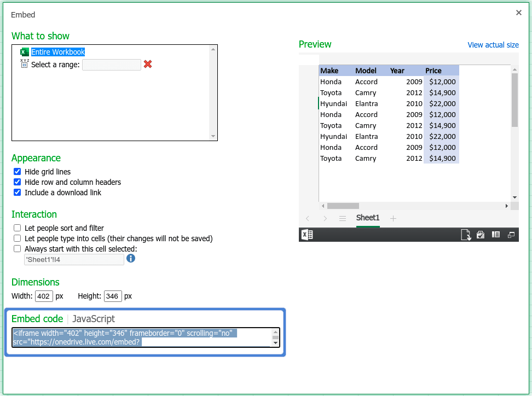Click the Width input field

[44, 296]
